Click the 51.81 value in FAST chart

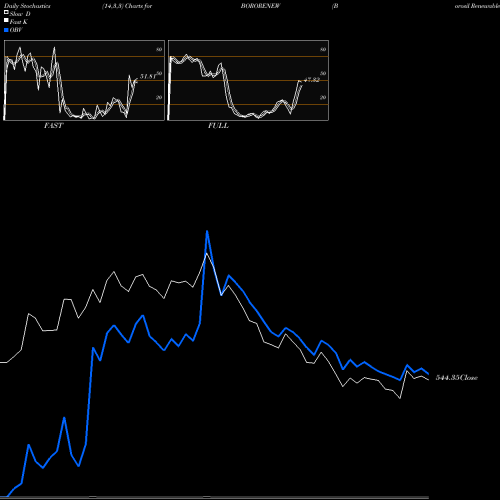(148, 76)
